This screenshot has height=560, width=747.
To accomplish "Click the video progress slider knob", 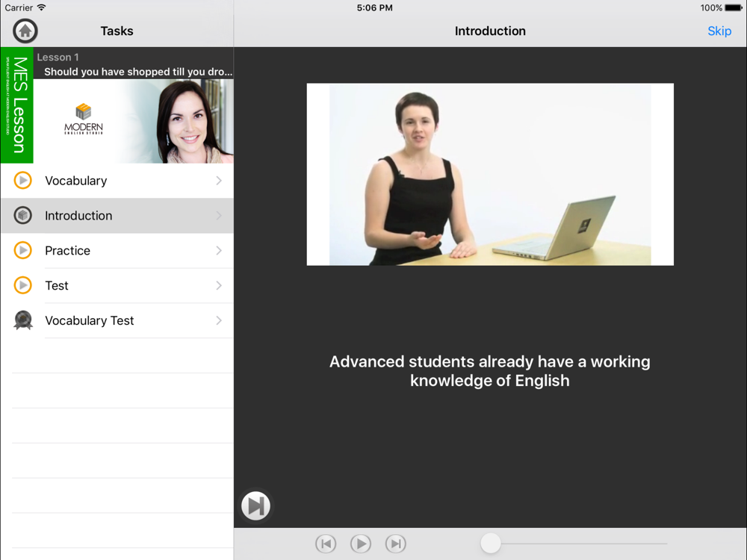I will 490,544.
